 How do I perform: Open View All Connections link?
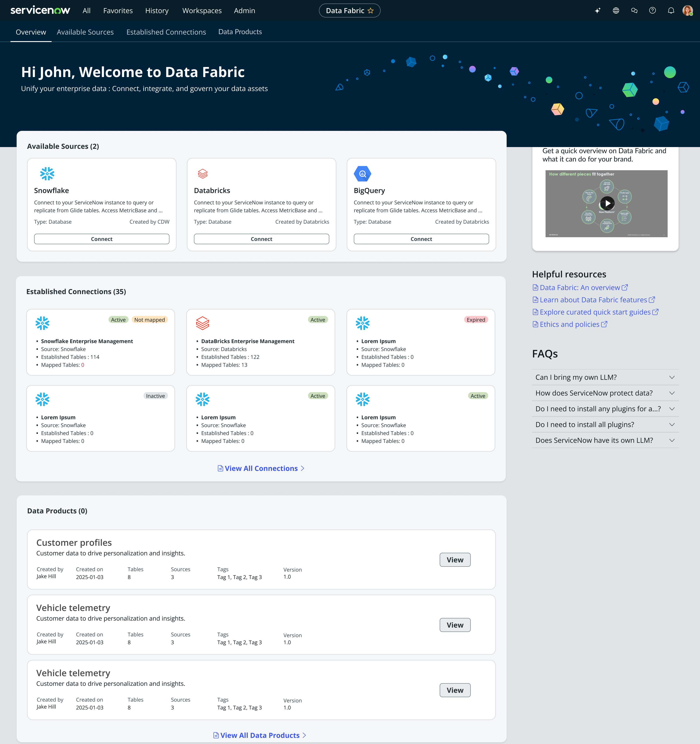261,469
